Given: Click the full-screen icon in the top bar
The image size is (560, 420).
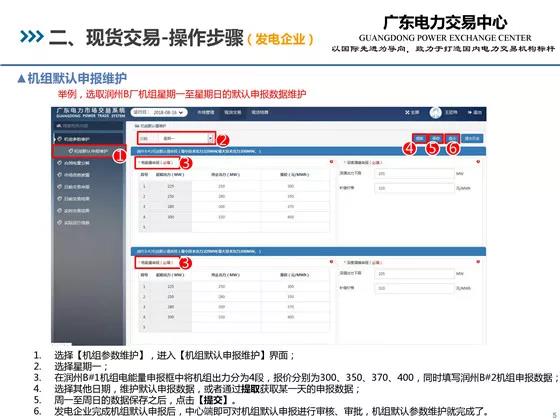Looking at the screenshot, I should (407, 112).
